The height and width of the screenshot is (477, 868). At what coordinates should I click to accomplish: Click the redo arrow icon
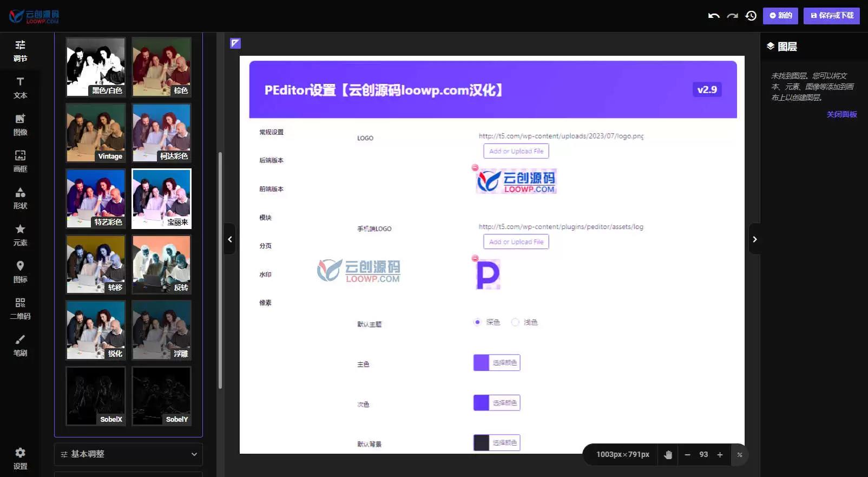[x=732, y=16]
